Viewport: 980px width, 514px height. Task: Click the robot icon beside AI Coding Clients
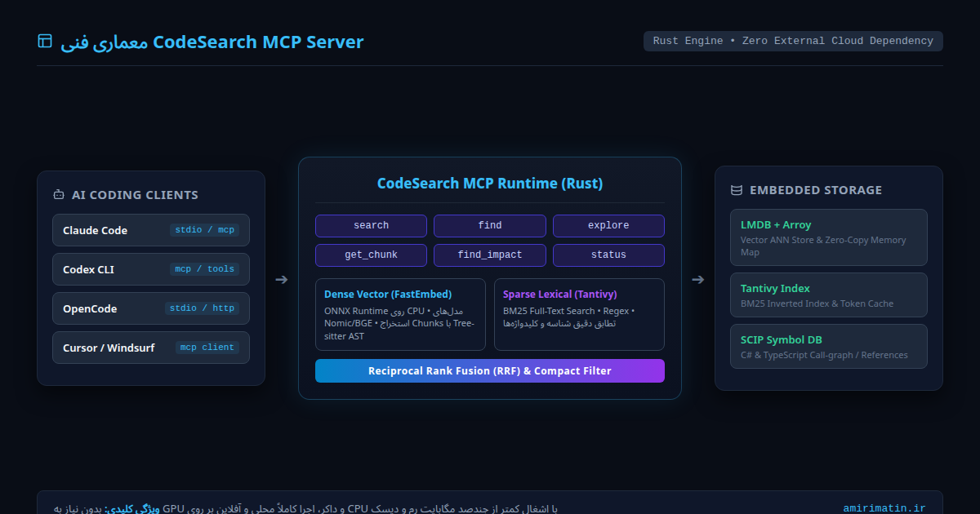(x=59, y=195)
